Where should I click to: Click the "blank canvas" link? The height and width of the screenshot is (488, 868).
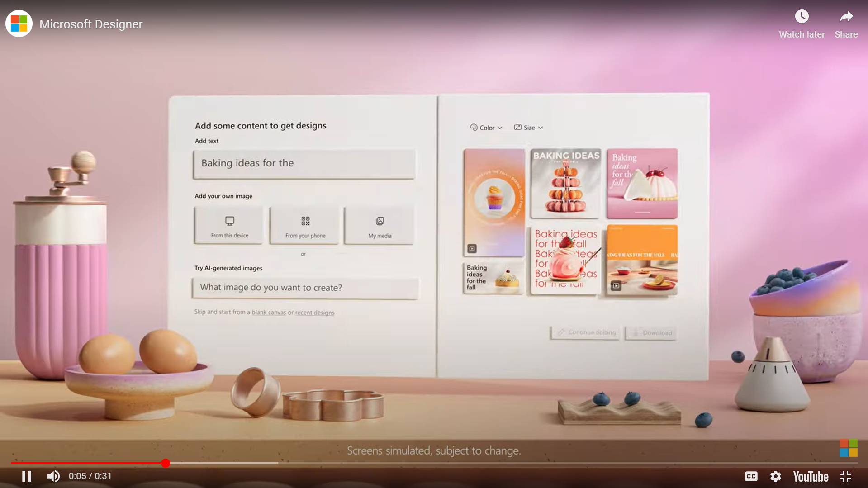coord(269,312)
